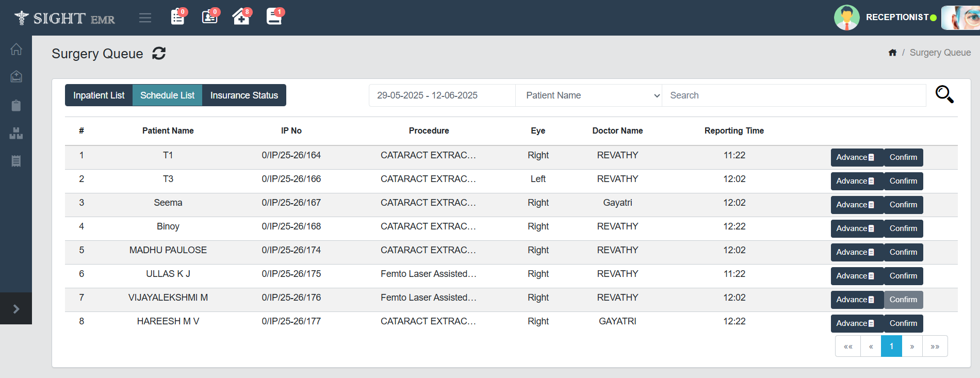This screenshot has height=378, width=980.
Task: Expand the left sidebar with chevron arrow
Action: tap(16, 308)
